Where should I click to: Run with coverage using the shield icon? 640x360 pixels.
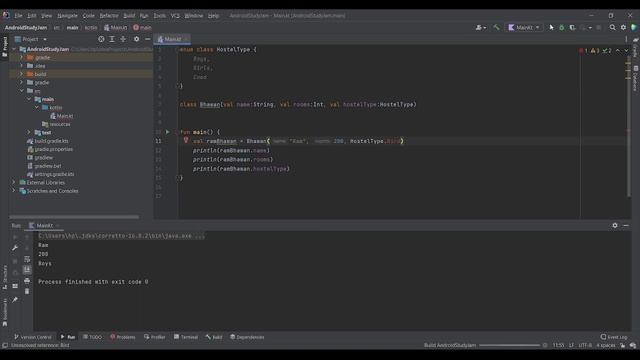[x=572, y=27]
